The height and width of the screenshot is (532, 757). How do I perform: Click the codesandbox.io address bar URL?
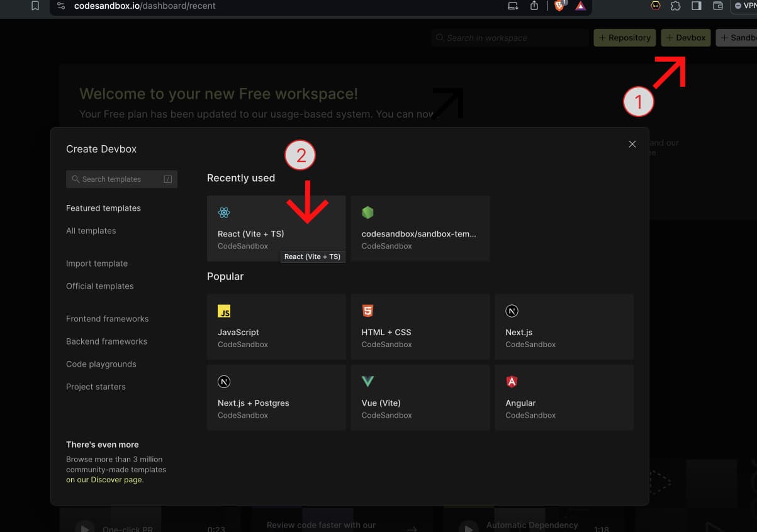click(145, 6)
